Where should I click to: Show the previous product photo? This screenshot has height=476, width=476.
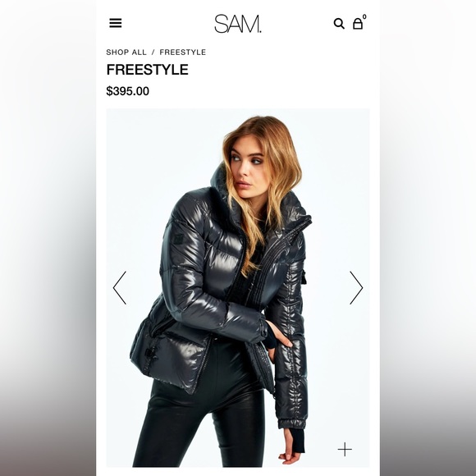(120, 288)
